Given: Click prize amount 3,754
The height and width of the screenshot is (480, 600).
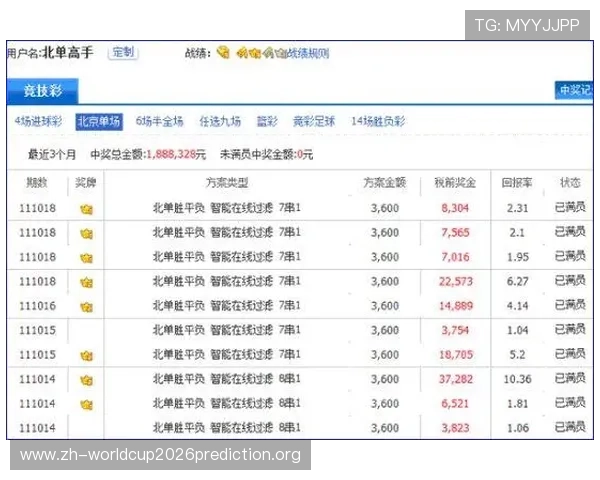Looking at the screenshot, I should coord(455,330).
